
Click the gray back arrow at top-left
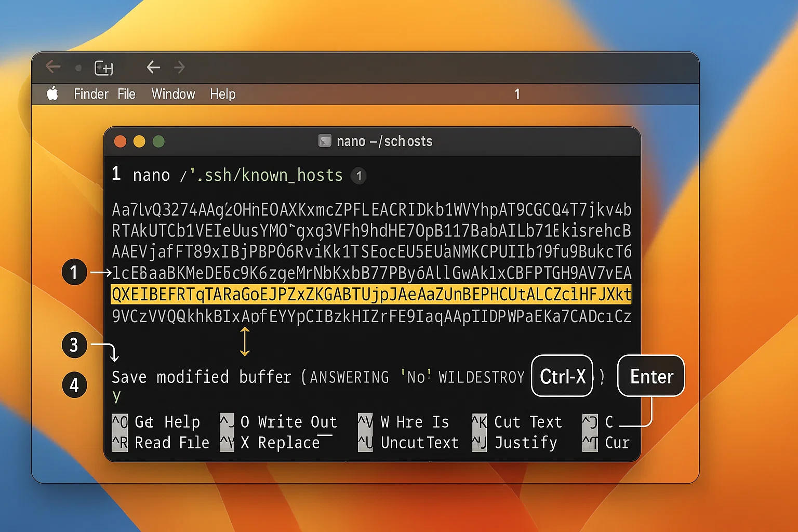tap(53, 67)
